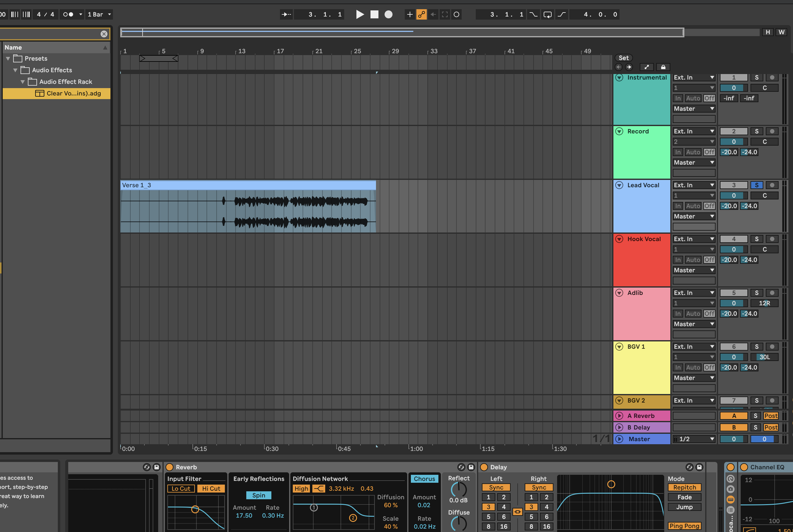Select Clear Vo...ins).adg preset
The height and width of the screenshot is (532, 793).
click(x=73, y=93)
